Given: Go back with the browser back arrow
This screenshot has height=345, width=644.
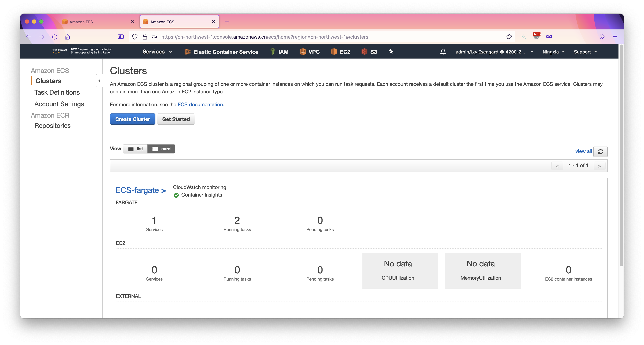Looking at the screenshot, I should [x=29, y=37].
